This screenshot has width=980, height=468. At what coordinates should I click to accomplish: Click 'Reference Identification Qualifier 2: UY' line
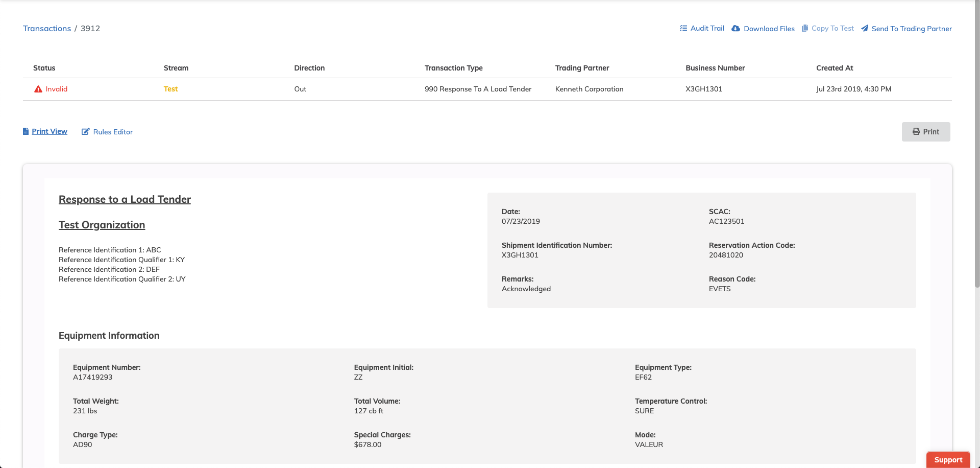(x=122, y=279)
